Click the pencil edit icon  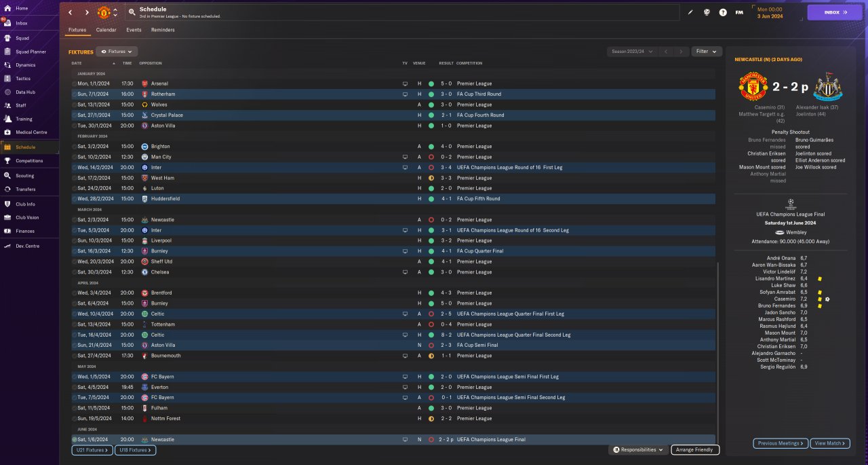tap(690, 12)
